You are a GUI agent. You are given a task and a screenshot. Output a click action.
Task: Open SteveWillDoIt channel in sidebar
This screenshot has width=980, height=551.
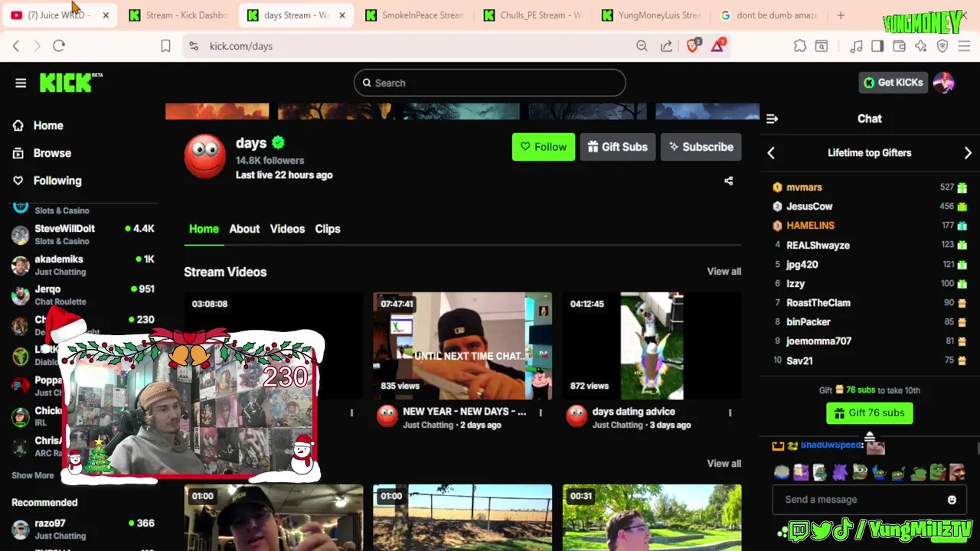tap(83, 234)
